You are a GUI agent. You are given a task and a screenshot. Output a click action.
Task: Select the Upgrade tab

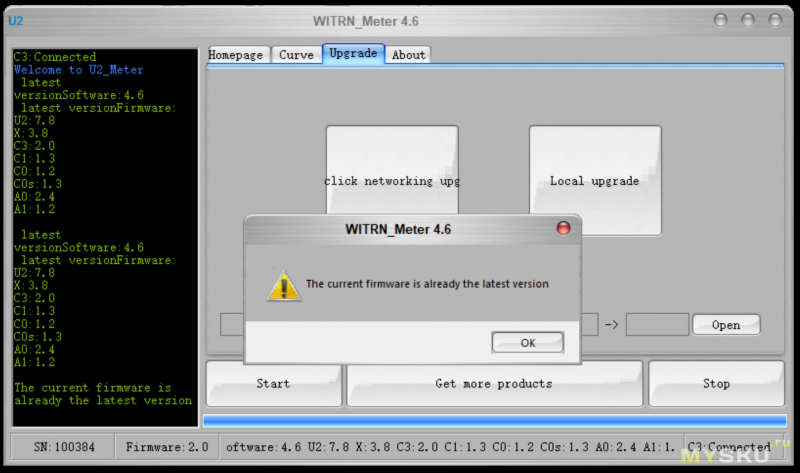tap(353, 54)
